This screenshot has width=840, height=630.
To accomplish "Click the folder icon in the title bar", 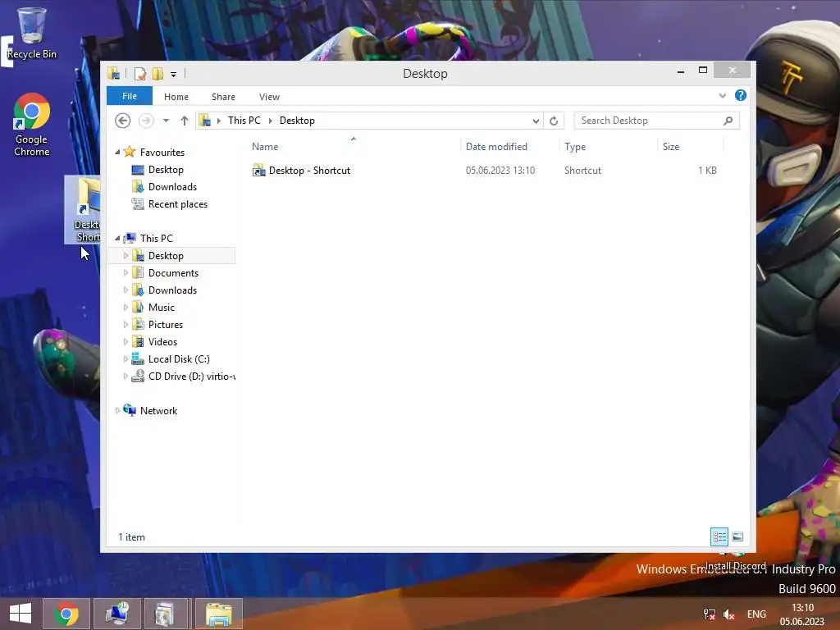I will [113, 73].
